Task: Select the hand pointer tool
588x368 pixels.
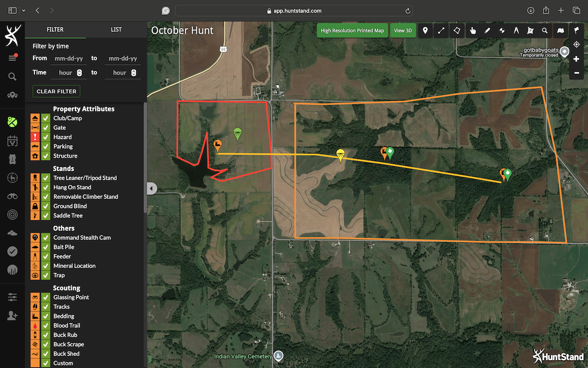Action: pos(472,30)
